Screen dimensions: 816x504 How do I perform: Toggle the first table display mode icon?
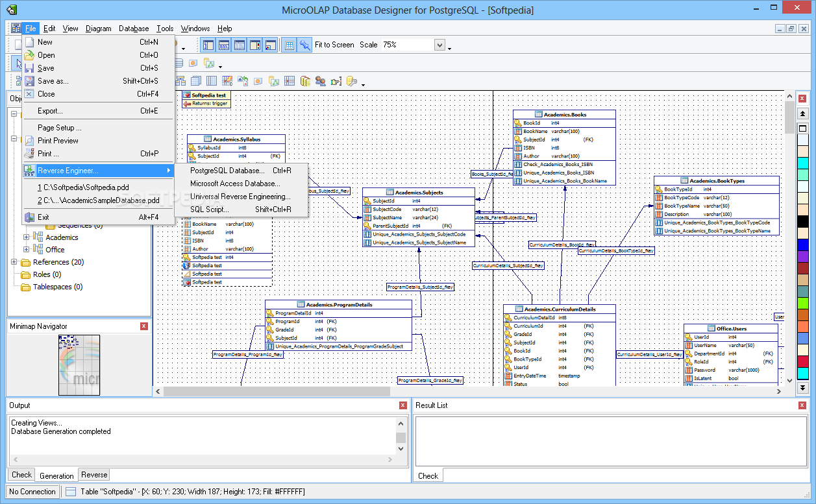(x=208, y=45)
